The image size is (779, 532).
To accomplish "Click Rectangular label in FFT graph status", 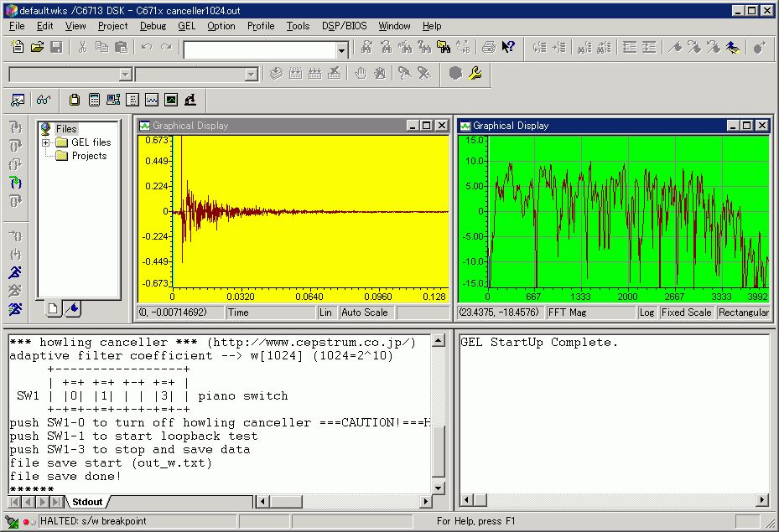I will (743, 312).
